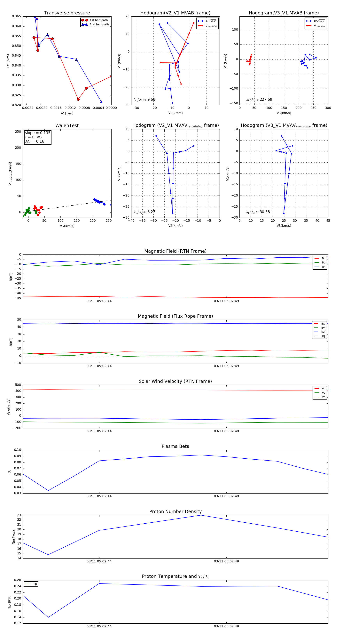Screen dimensions: 351x644
Task: Click '03/11 05:02:49' tick under Solar Wind Velocity
Action: pyautogui.click(x=226, y=431)
